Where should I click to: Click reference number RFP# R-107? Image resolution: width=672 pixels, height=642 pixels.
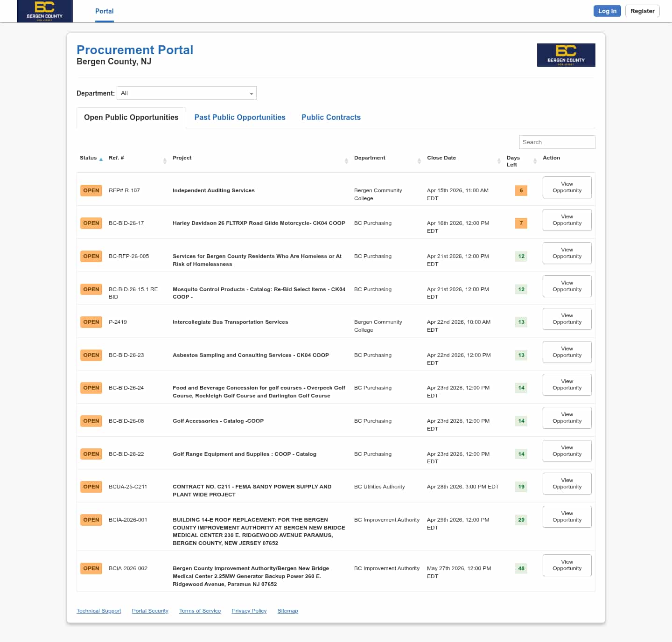pyautogui.click(x=124, y=191)
